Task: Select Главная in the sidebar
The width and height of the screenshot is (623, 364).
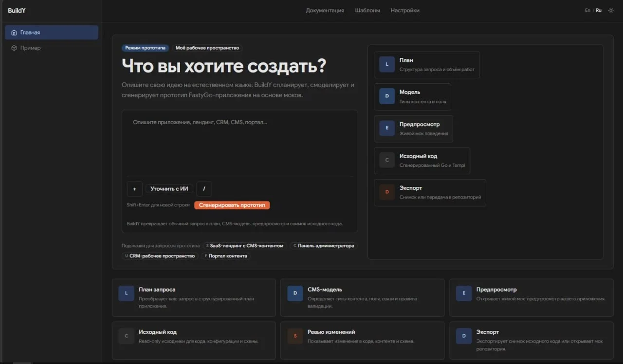Action: [x=52, y=33]
